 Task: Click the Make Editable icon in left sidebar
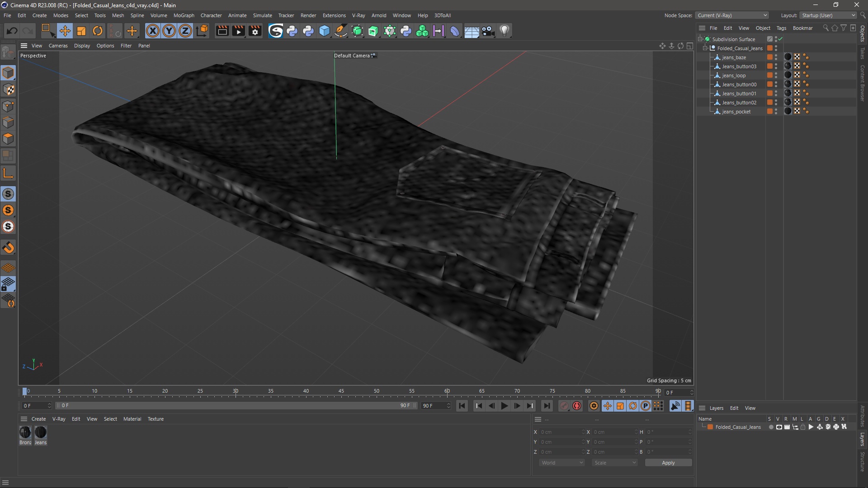coord(8,53)
